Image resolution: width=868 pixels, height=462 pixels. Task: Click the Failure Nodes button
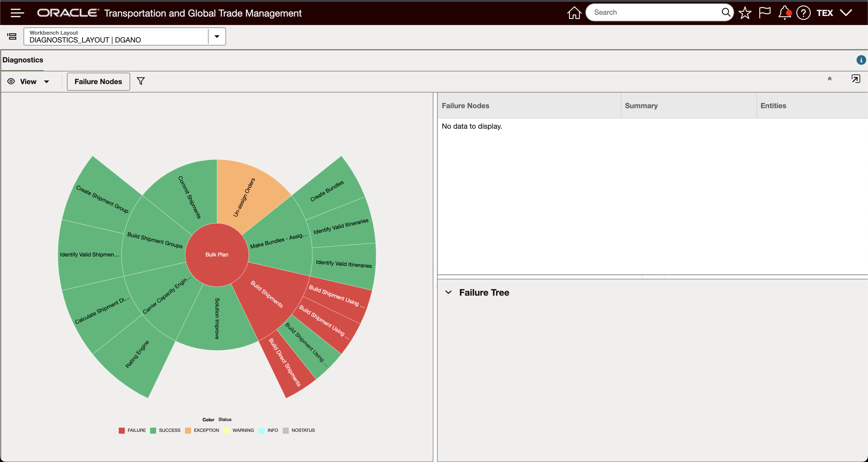pos(98,82)
